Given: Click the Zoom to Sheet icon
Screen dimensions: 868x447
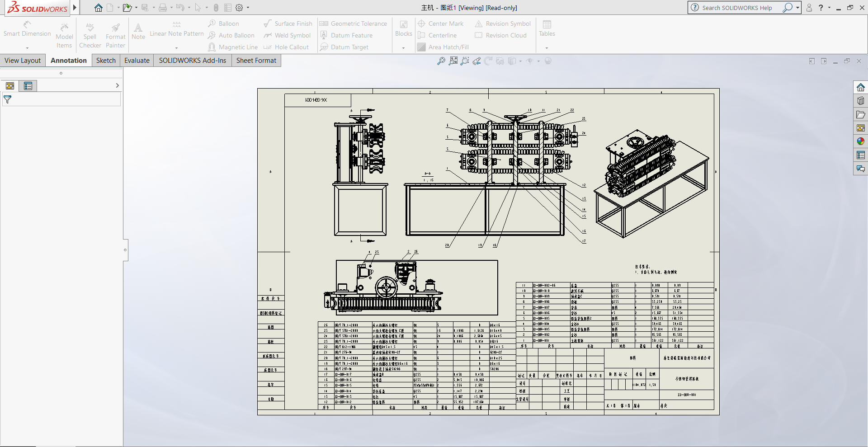Looking at the screenshot, I should (453, 61).
